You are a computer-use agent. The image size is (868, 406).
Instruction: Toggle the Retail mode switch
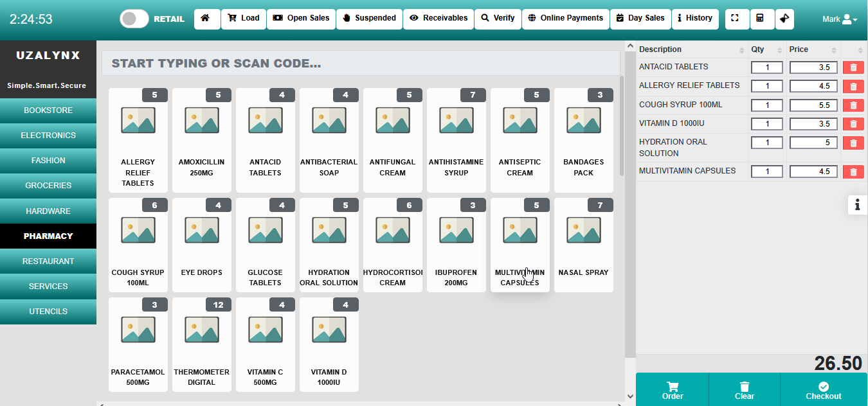tap(134, 19)
